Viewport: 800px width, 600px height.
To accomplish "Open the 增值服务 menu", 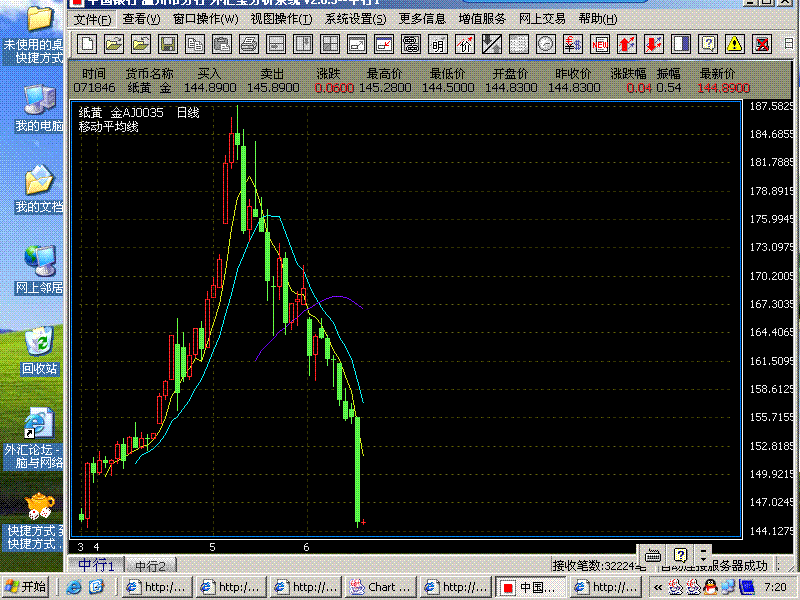I will (x=482, y=19).
